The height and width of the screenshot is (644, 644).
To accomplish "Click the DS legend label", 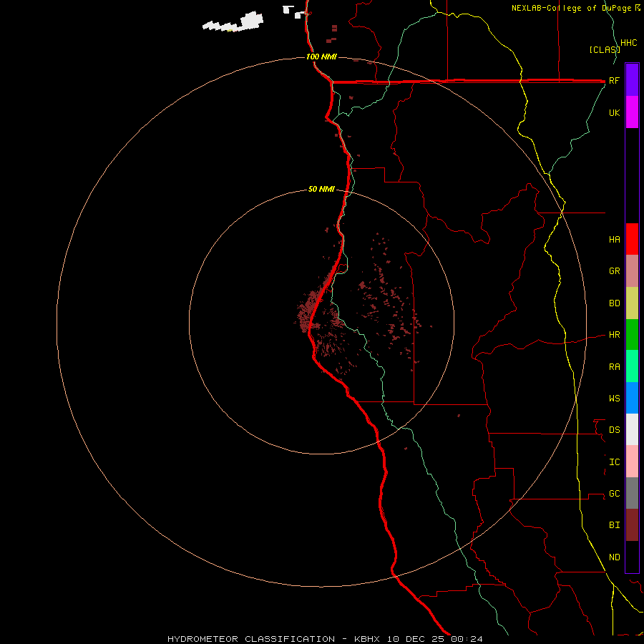I will tap(614, 430).
